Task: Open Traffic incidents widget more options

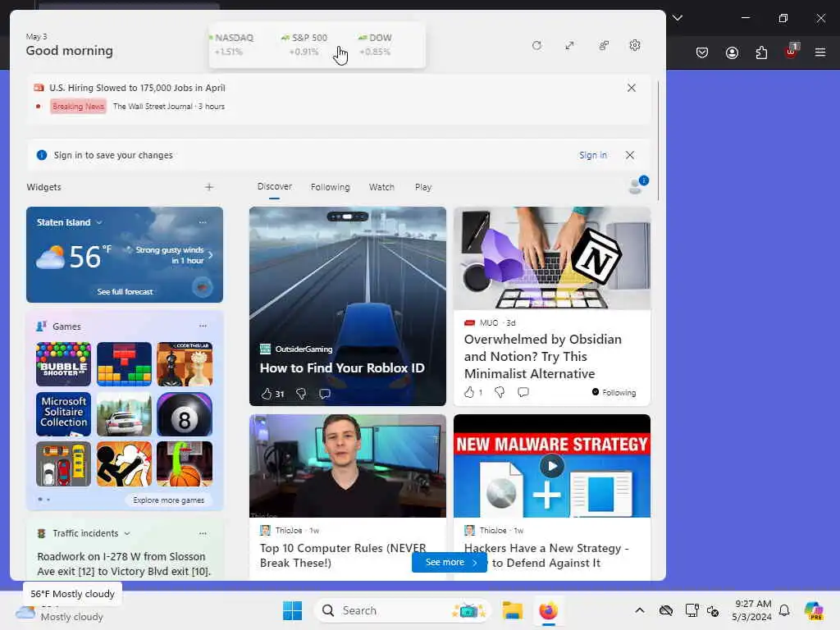Action: [x=203, y=533]
